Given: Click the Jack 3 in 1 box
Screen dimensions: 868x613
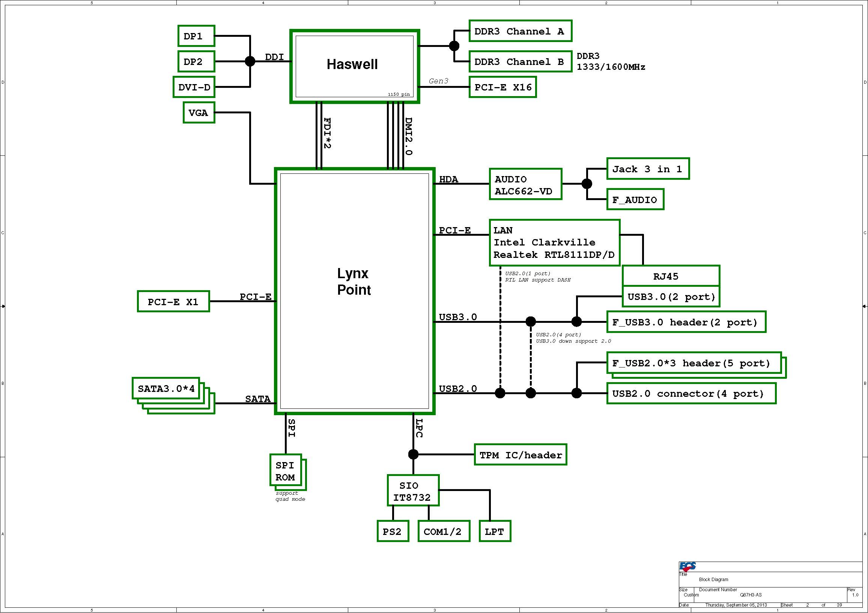Looking at the screenshot, I should 648,169.
